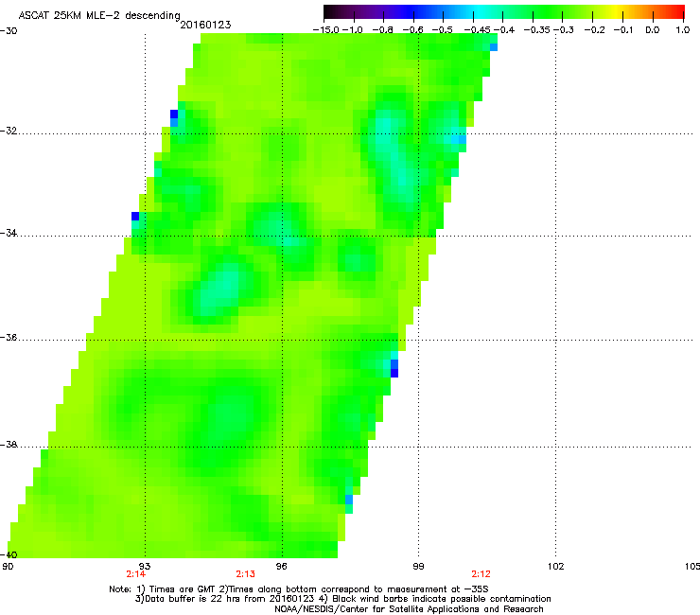
Task: Click the -0.2 color scale label
Action: pyautogui.click(x=595, y=30)
